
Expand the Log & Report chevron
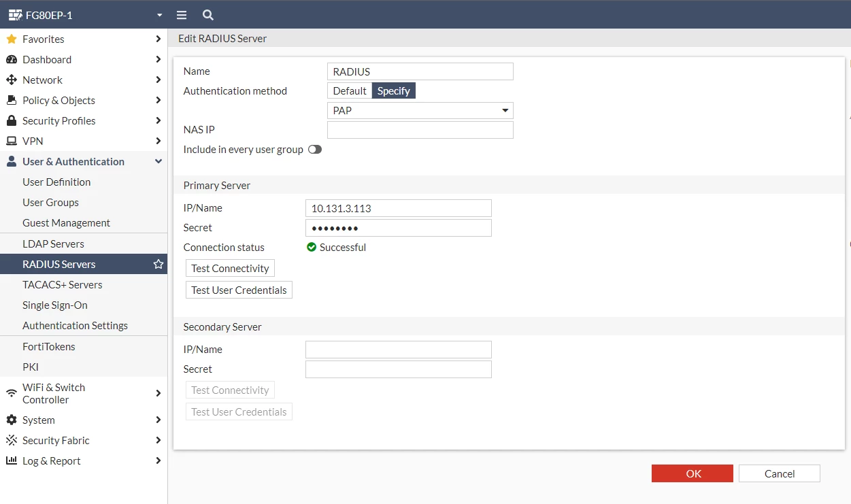[x=158, y=461]
